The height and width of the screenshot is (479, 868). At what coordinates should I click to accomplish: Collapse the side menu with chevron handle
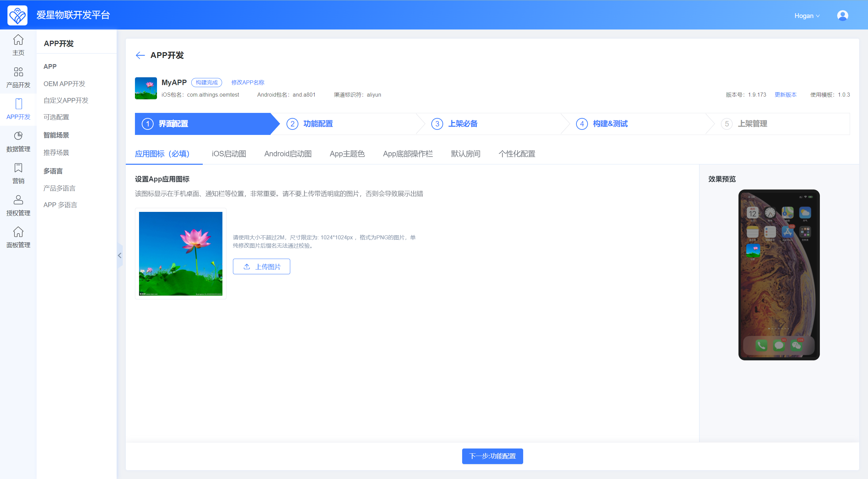point(120,256)
